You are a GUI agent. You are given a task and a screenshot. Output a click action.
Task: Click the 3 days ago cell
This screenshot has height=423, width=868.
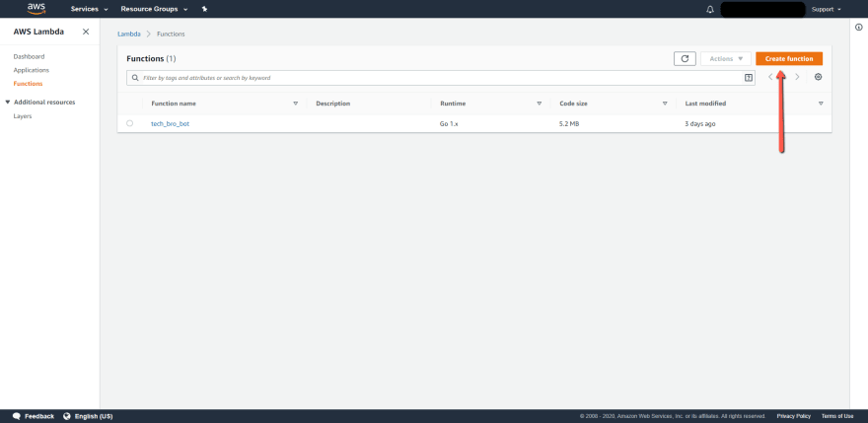pyautogui.click(x=699, y=124)
